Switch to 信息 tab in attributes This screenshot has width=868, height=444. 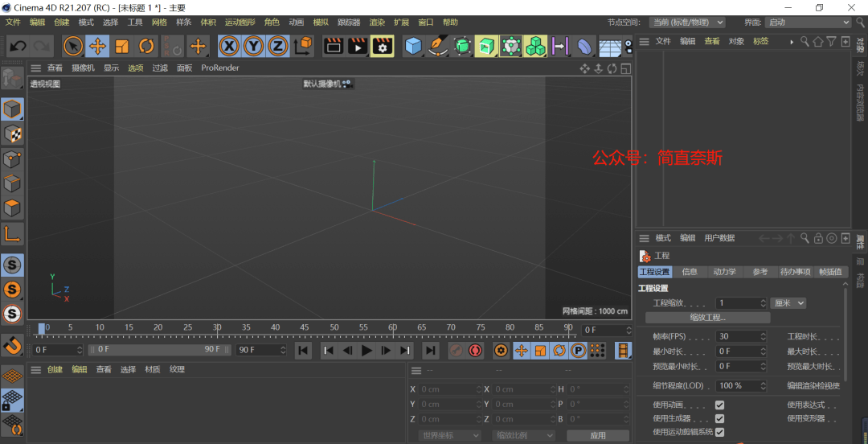click(x=690, y=272)
